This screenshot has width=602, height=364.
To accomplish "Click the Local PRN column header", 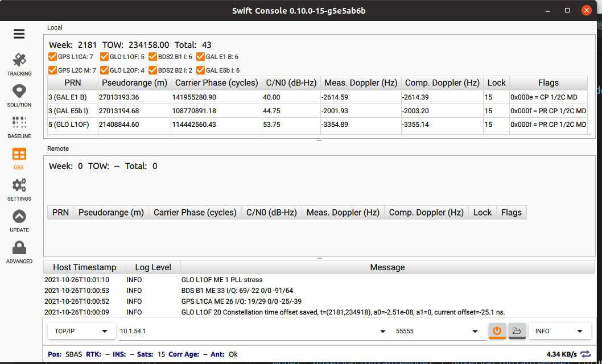I will 73,83.
